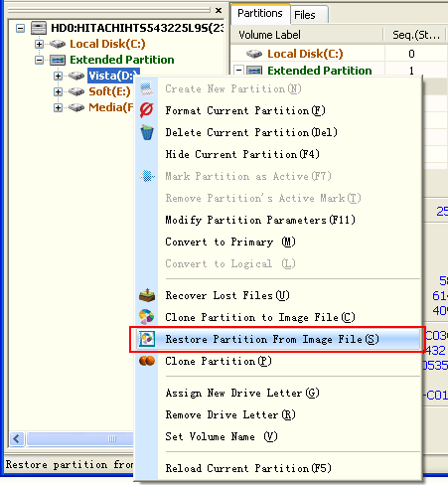Click the Media drive icon in tree
This screenshot has height=485, width=448.
76,107
